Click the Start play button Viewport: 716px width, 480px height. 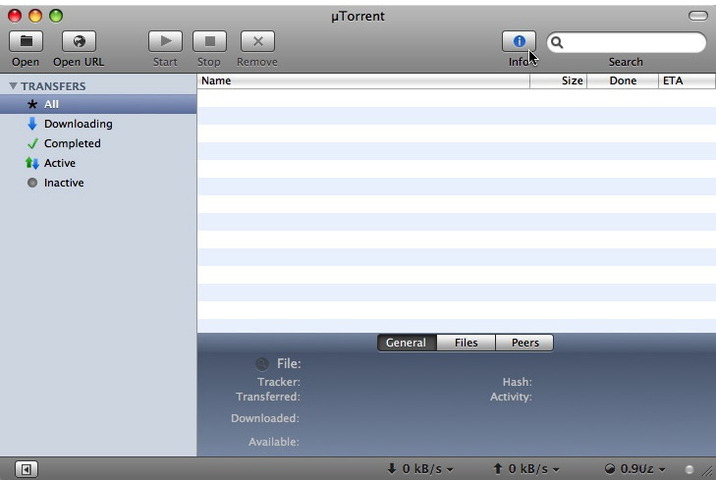pos(165,42)
